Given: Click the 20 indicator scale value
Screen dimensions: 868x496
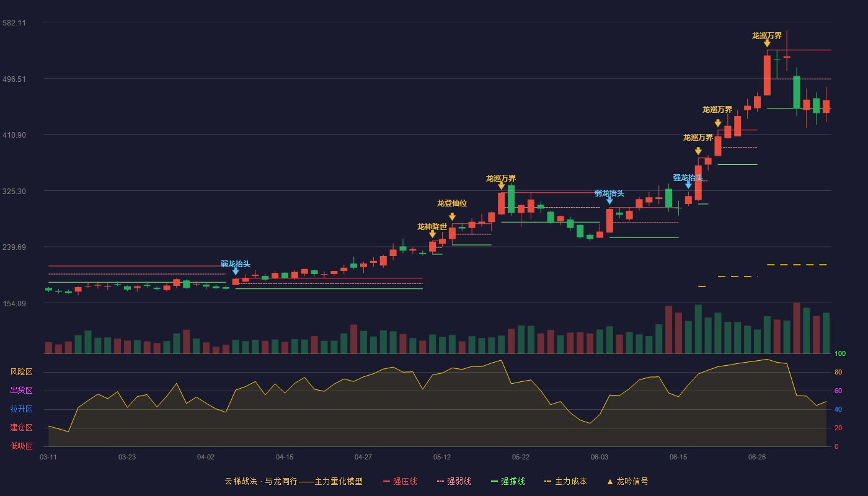Looking at the screenshot, I should point(838,428).
